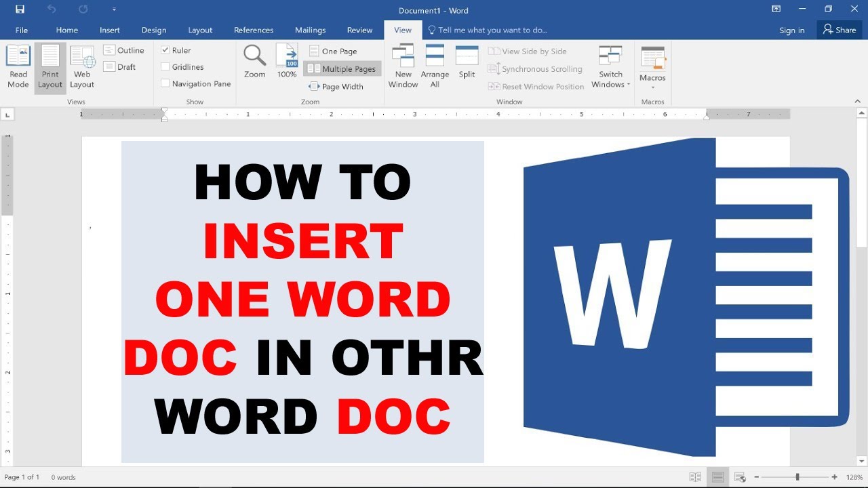Image resolution: width=868 pixels, height=488 pixels.
Task: Open Draft view
Action: tap(120, 66)
